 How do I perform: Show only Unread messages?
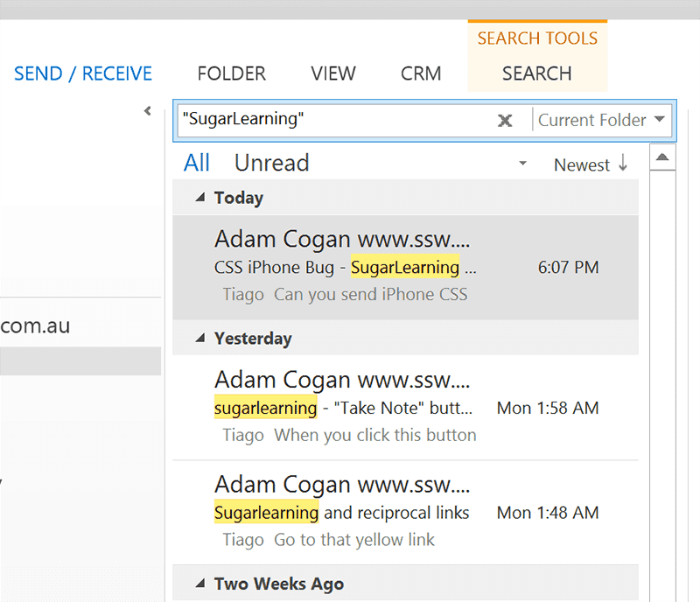(x=271, y=163)
